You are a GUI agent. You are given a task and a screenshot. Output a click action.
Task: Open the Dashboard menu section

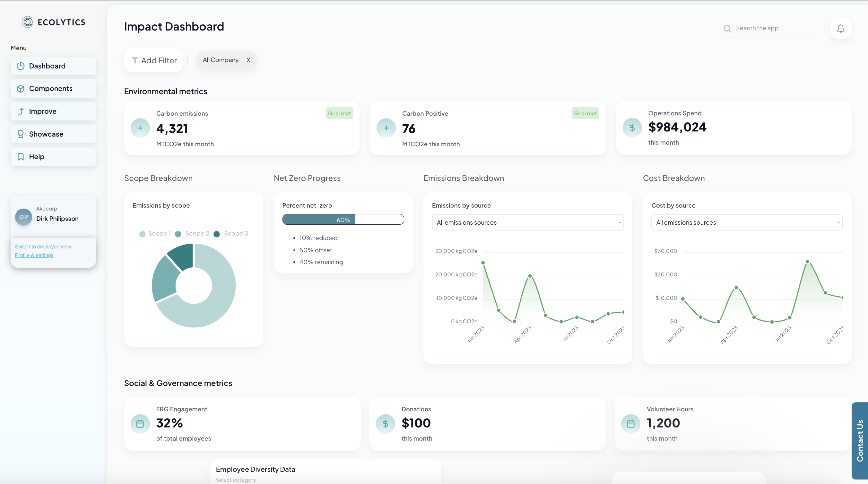pyautogui.click(x=47, y=66)
